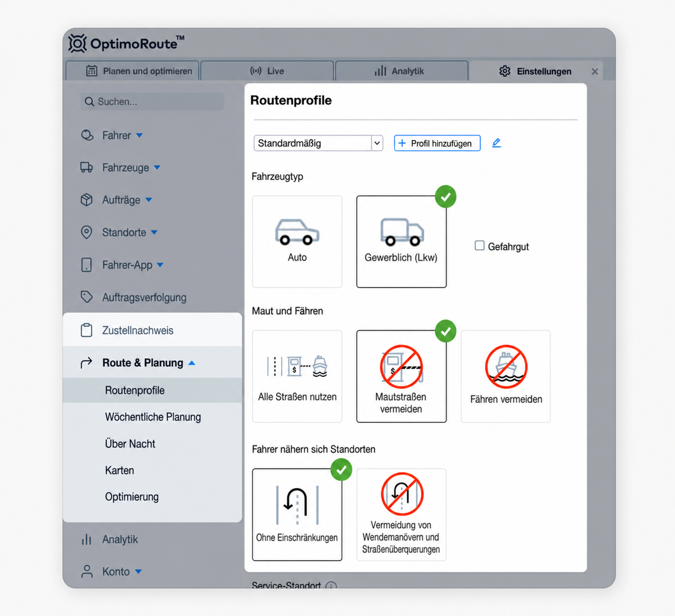
Task: Click the Zustellnachweis clipboard icon
Action: click(x=86, y=330)
